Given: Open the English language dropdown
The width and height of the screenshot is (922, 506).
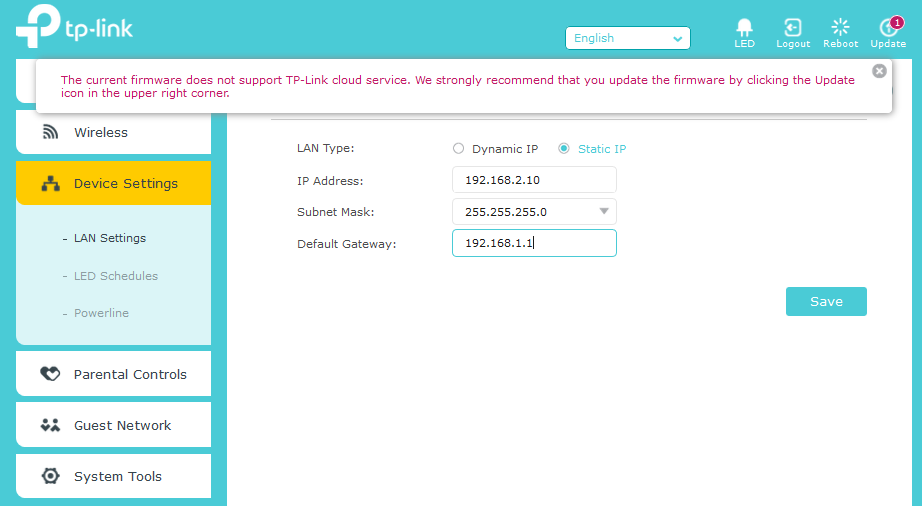Looking at the screenshot, I should [628, 38].
